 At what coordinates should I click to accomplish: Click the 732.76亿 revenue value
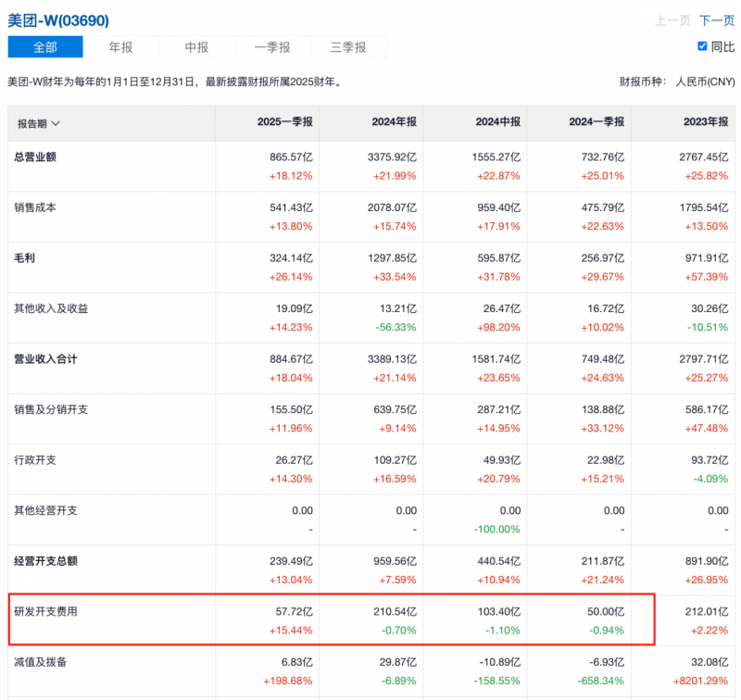(x=603, y=156)
